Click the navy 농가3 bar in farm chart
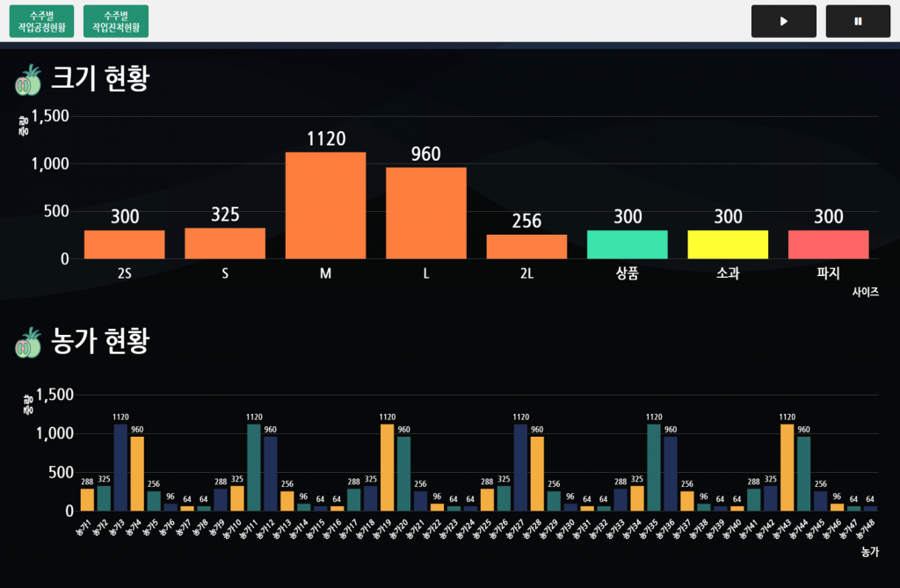 120,468
